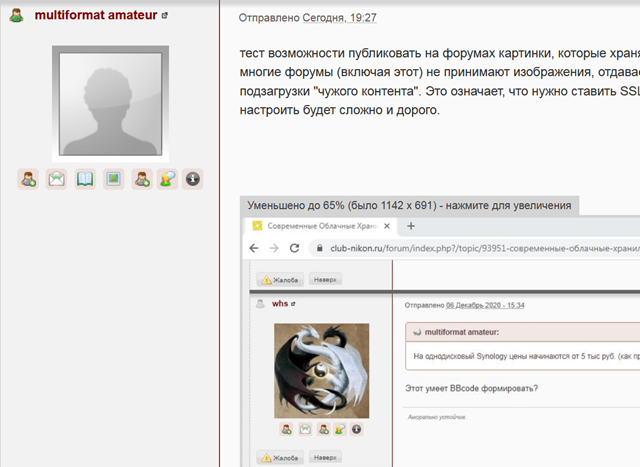
Task: Click the envelope icon under dragon avatar
Action: tap(305, 429)
